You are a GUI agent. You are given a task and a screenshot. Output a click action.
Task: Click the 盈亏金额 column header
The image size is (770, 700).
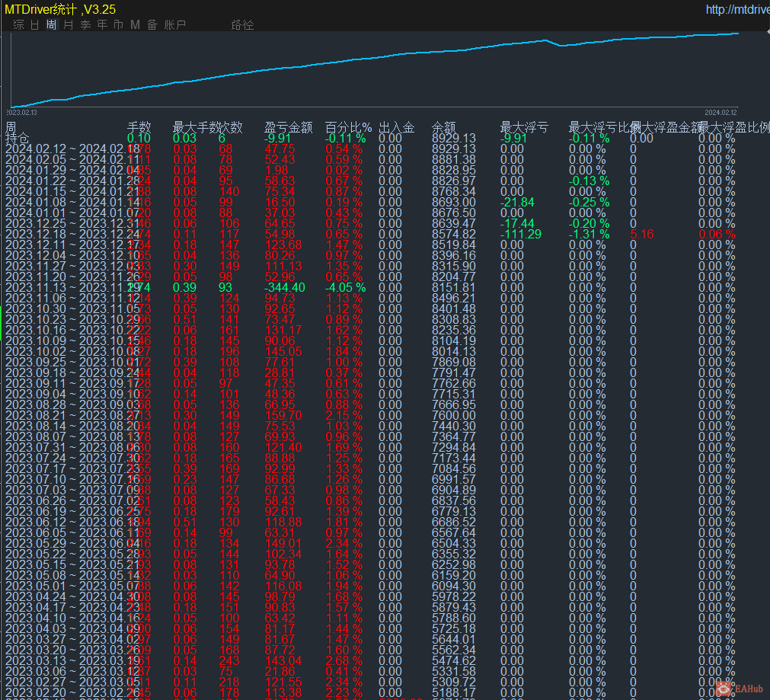click(288, 127)
